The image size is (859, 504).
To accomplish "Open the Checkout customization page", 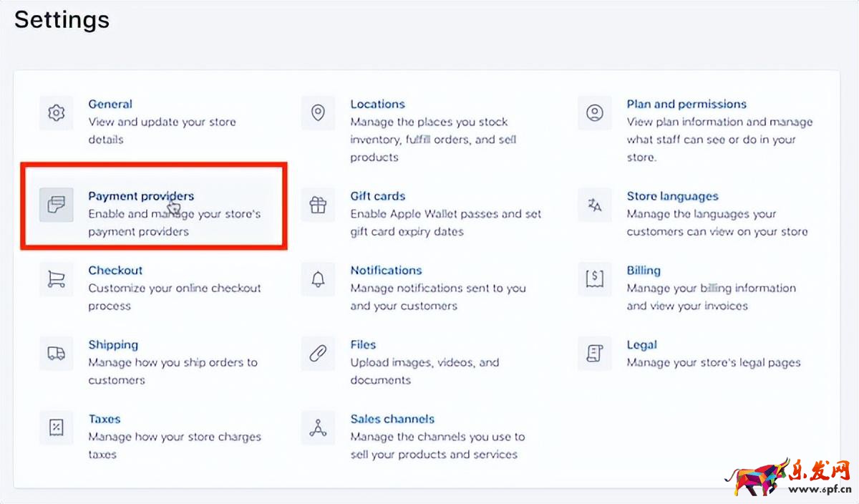I will tap(115, 271).
